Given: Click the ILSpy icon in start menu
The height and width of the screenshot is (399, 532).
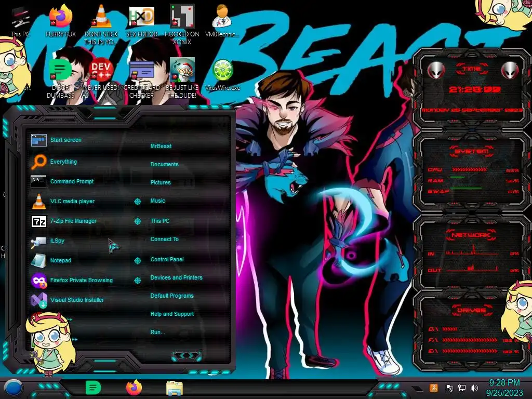Looking at the screenshot, I should click(x=38, y=241).
